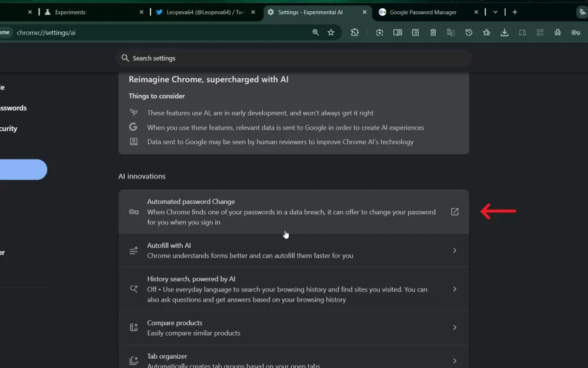Click the Things to consider heading
The image size is (588, 368).
157,96
